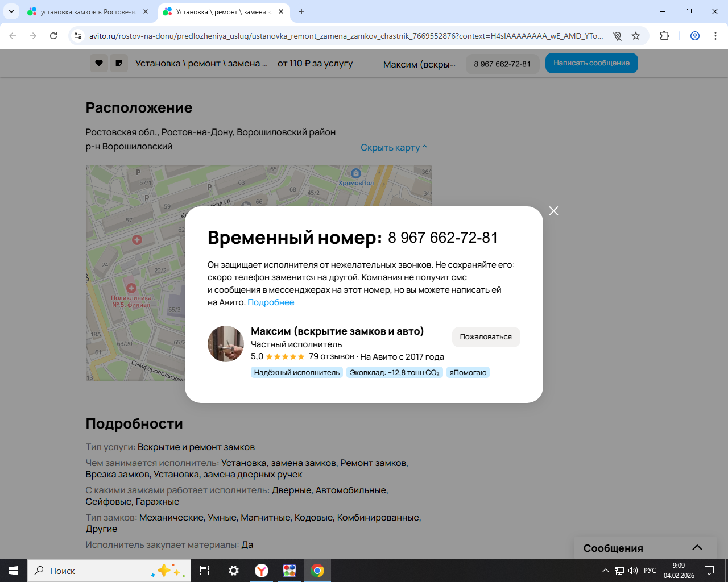Click Написать сообщение button

tap(591, 63)
